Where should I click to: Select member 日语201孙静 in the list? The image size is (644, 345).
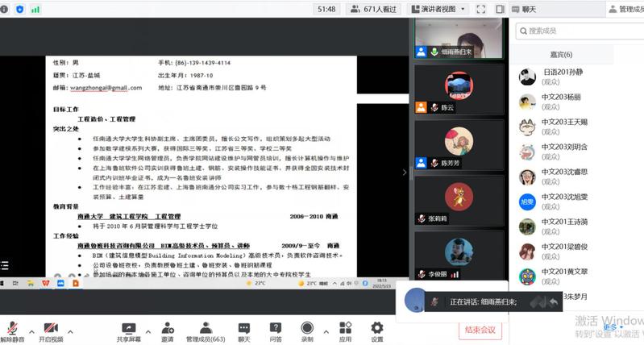[x=577, y=77]
